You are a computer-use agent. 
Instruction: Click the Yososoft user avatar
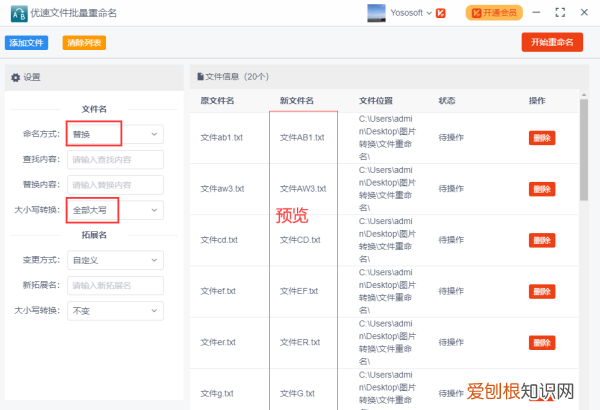click(x=376, y=13)
